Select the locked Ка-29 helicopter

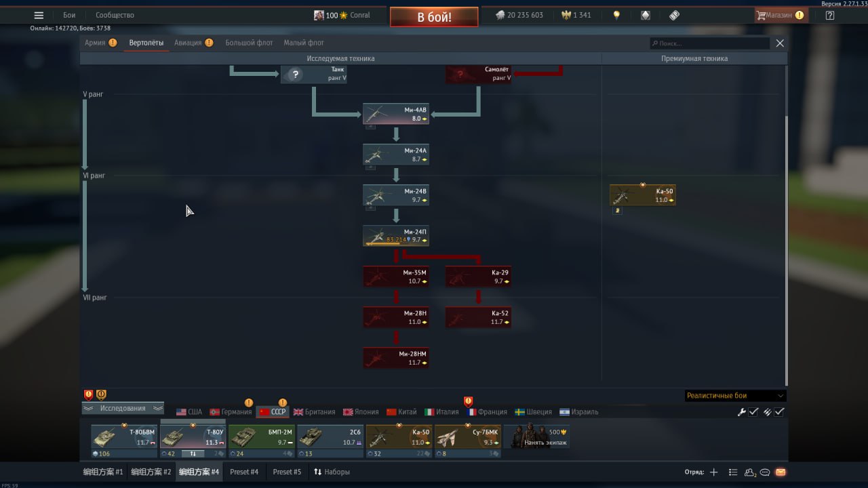pos(478,277)
